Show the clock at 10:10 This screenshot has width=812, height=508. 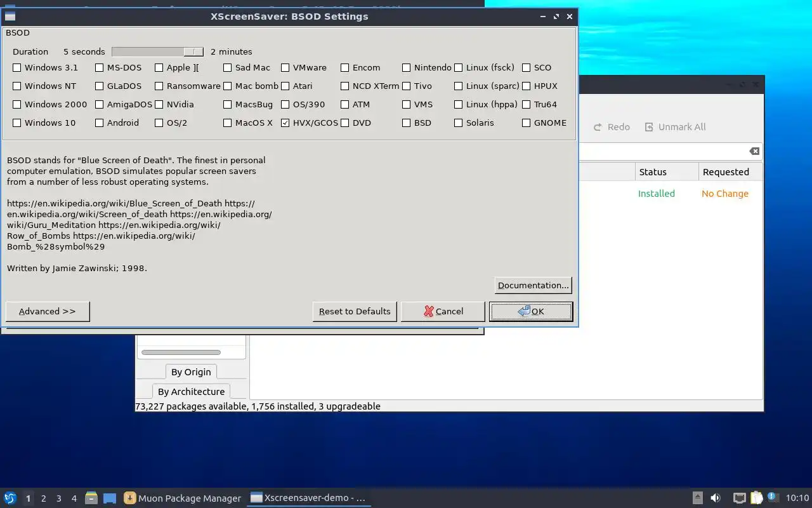pos(797,498)
